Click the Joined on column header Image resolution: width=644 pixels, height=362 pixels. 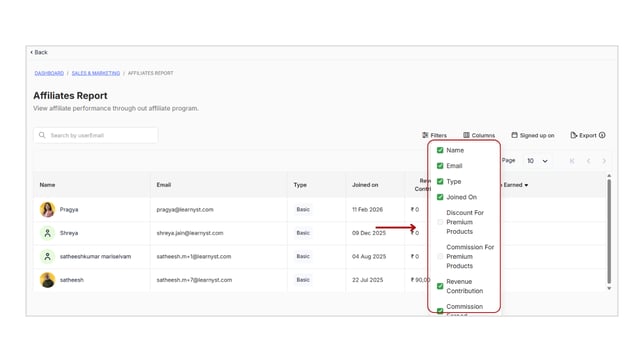pos(365,185)
